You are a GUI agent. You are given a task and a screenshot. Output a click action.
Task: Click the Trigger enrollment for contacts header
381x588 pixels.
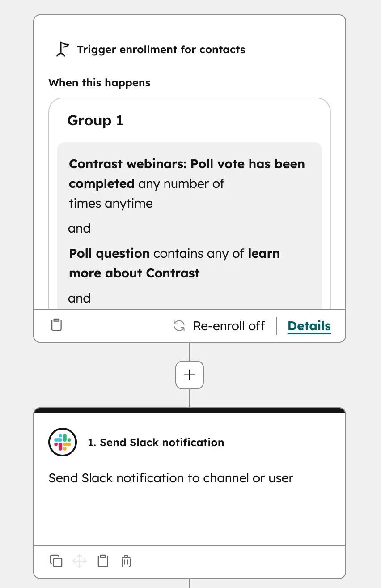pos(161,49)
